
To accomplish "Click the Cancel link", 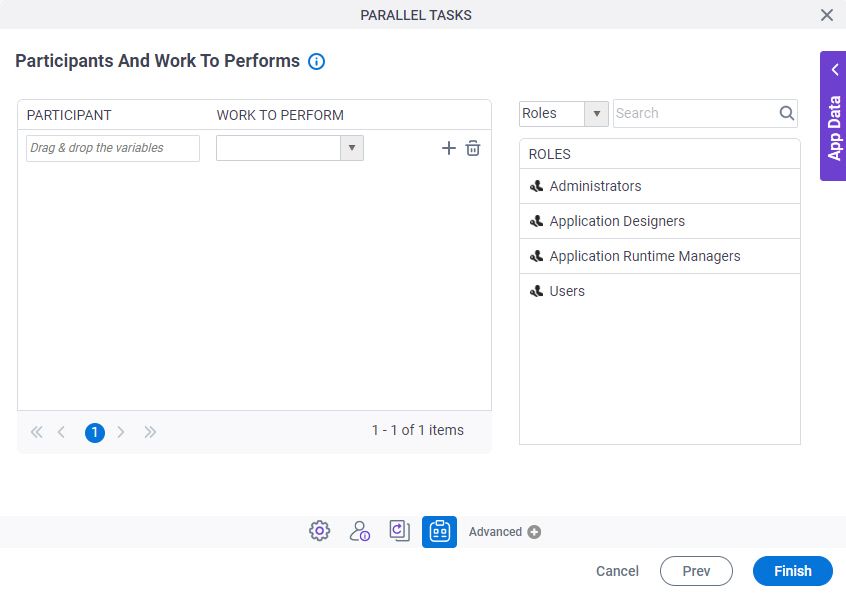I will pos(617,571).
